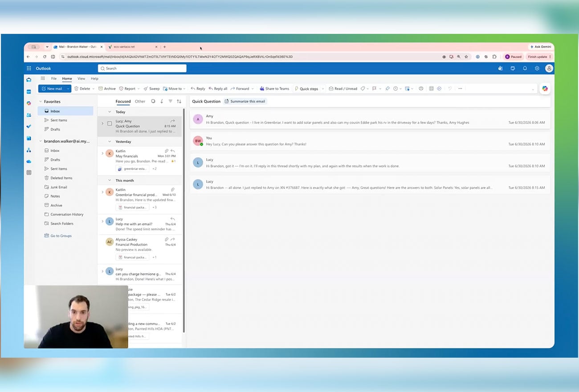The width and height of the screenshot is (579, 392).
Task: Switch to the Other inbox tab
Action: tap(140, 101)
